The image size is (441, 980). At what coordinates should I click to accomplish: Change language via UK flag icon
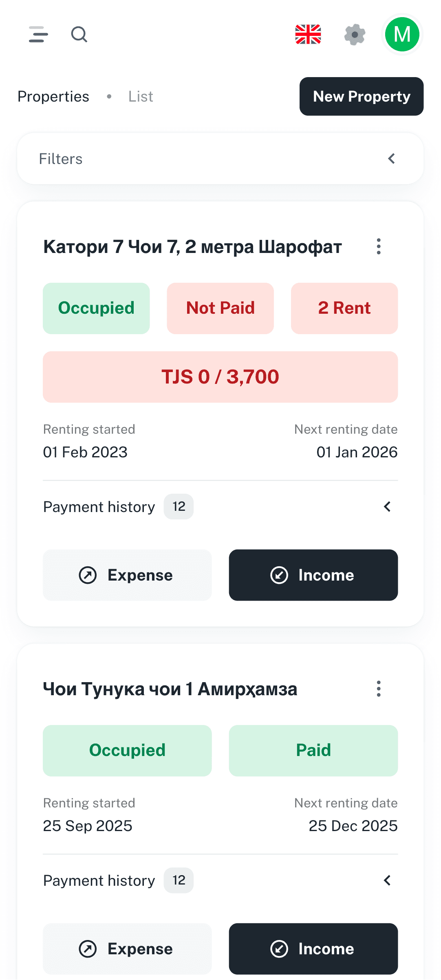[308, 35]
